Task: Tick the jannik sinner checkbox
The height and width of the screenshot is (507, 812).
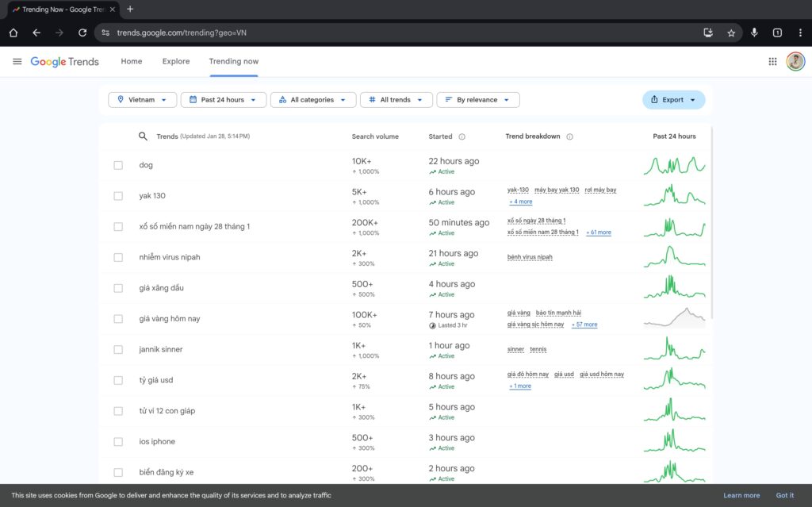Action: point(118,350)
